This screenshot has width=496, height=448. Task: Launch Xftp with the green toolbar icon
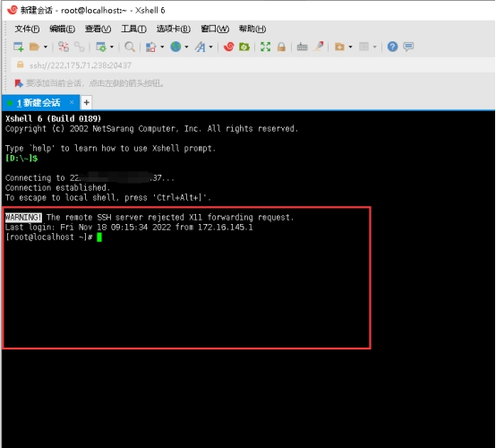[x=244, y=47]
